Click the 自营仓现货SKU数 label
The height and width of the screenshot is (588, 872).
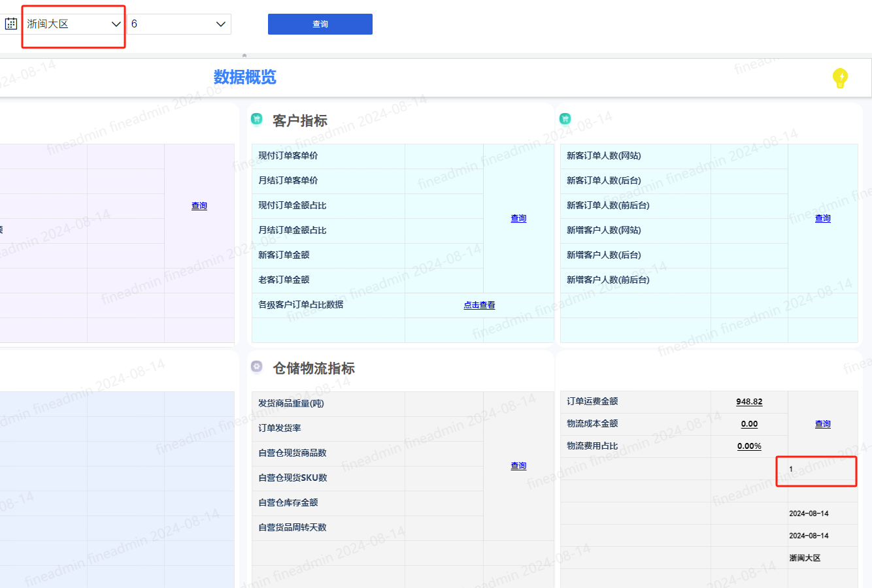(x=293, y=478)
